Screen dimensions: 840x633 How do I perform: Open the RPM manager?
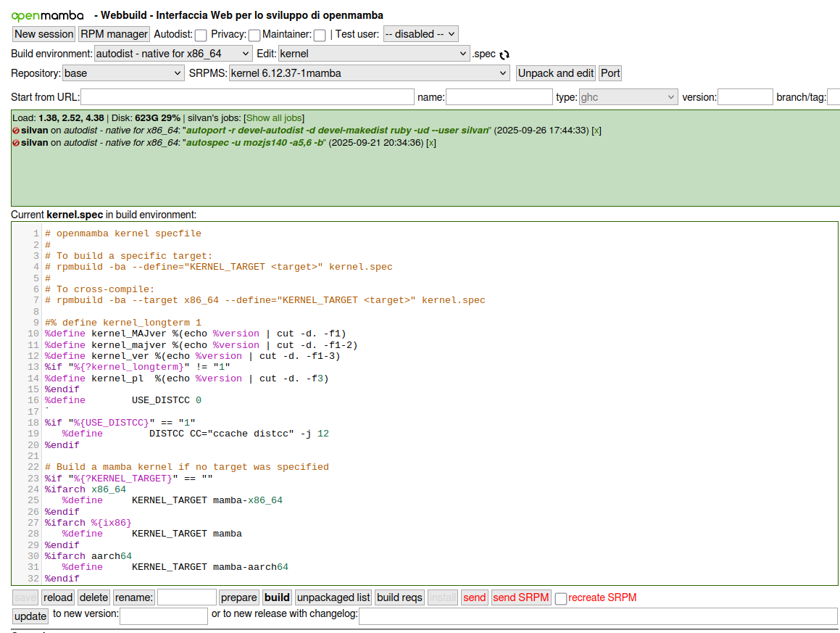(114, 34)
